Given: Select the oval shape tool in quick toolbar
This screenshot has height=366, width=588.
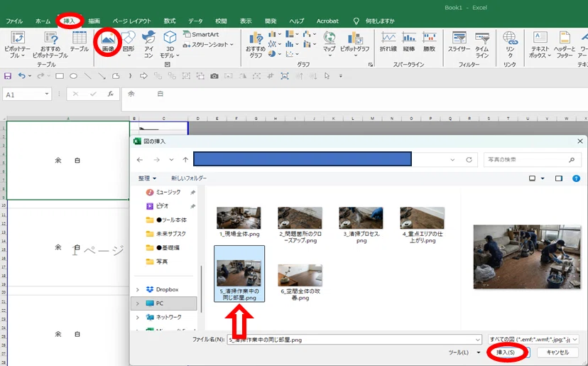Looking at the screenshot, I should [x=74, y=76].
